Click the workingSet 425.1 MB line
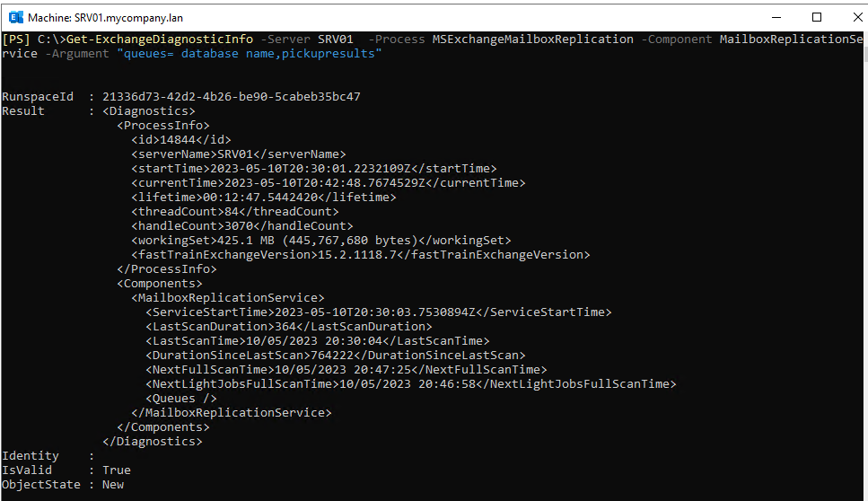868x501 pixels. pyautogui.click(x=321, y=241)
